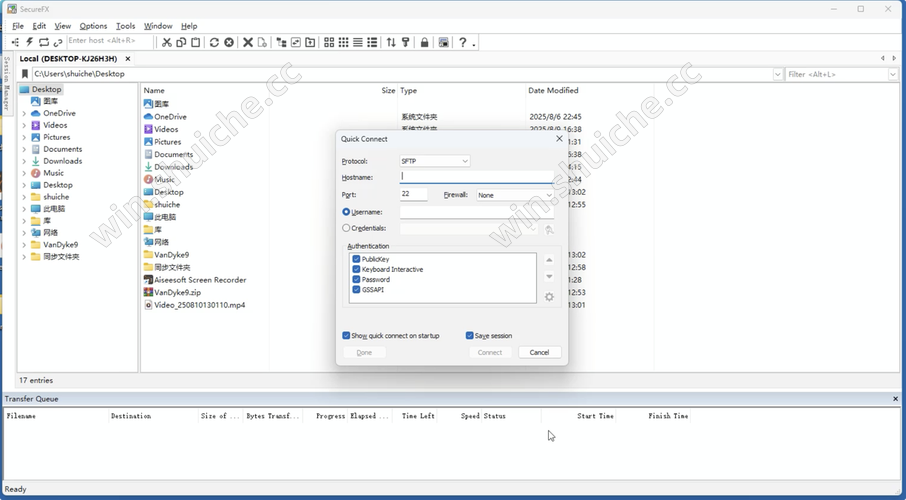Open the Firewall dropdown
The width and height of the screenshot is (906, 500).
pos(515,195)
